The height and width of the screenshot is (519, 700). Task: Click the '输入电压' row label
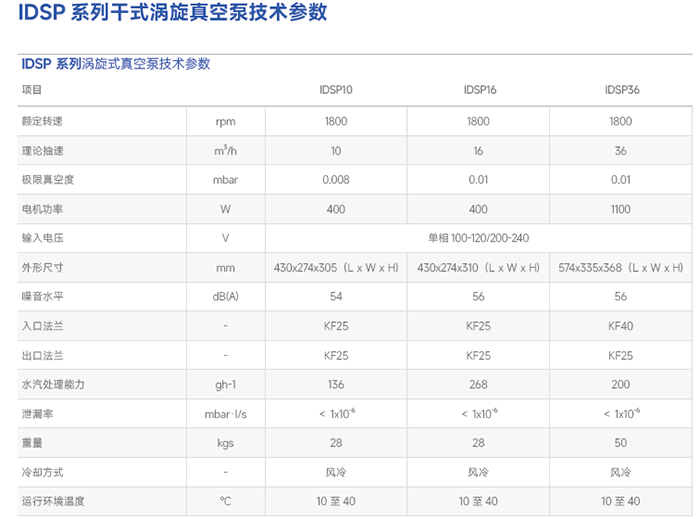42,238
